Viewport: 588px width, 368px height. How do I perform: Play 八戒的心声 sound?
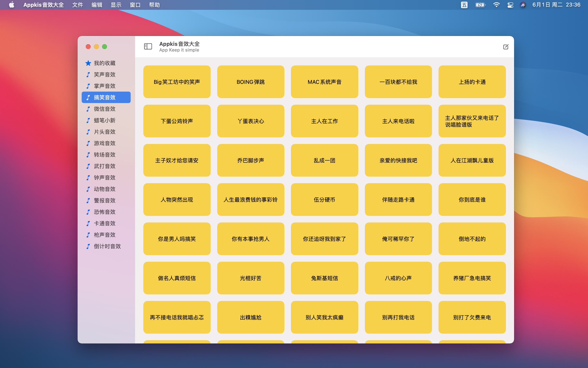[x=398, y=278]
